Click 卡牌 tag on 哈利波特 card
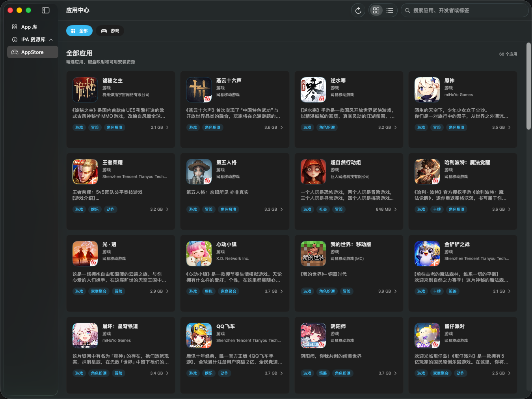 point(437,210)
